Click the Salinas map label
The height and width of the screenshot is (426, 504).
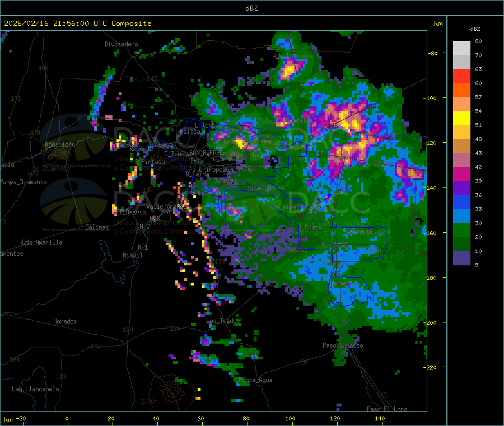(97, 227)
